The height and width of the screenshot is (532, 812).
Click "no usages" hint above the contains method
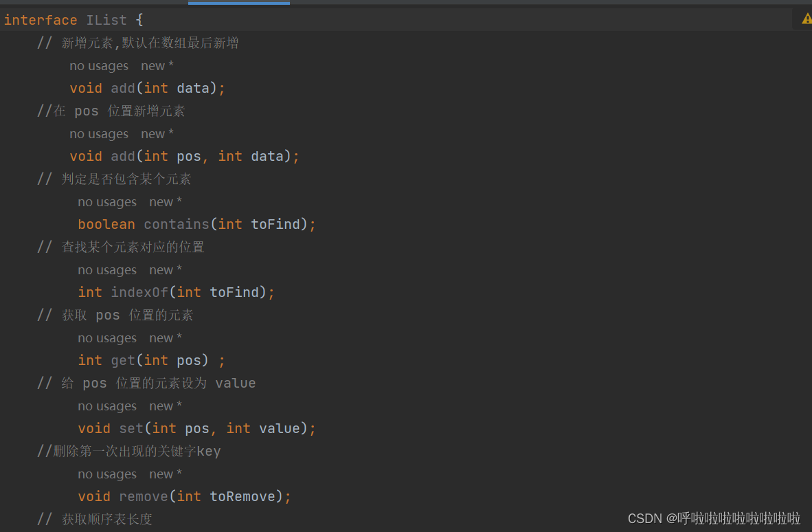click(107, 201)
